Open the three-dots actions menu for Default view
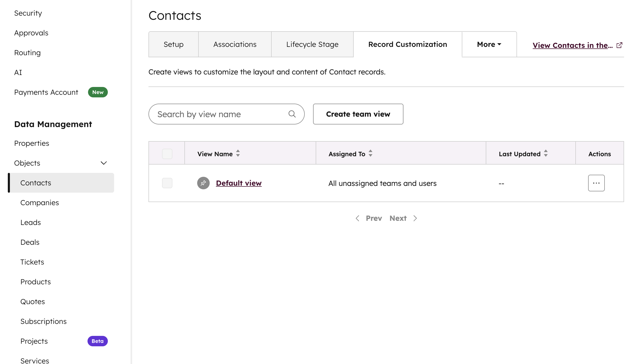 (596, 183)
